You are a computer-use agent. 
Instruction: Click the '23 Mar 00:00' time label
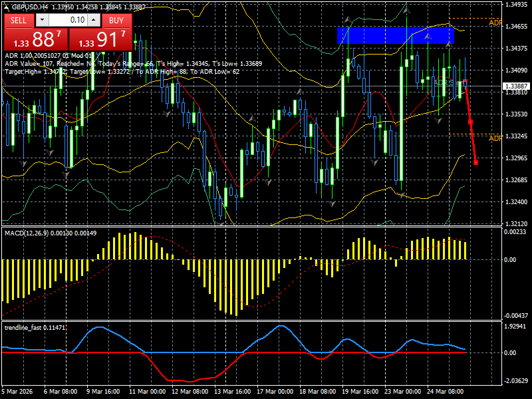tap(403, 391)
